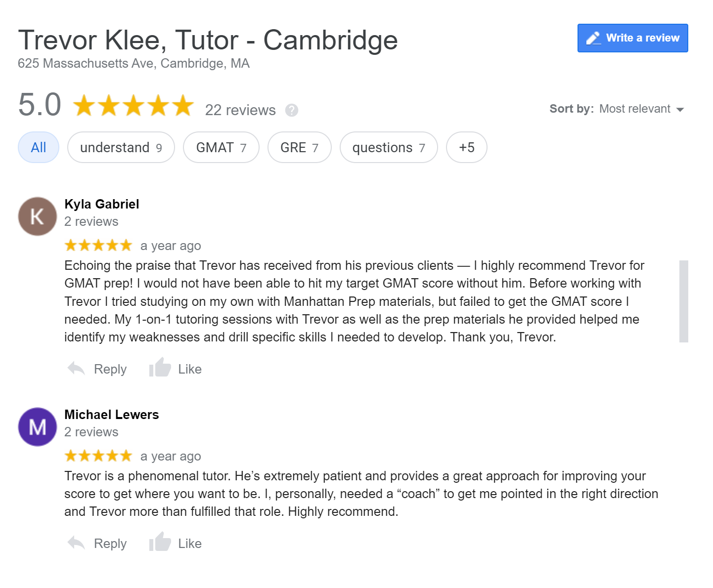Click Michael Lewers' profile avatar
Viewport: 713px width, 588px height.
38,427
